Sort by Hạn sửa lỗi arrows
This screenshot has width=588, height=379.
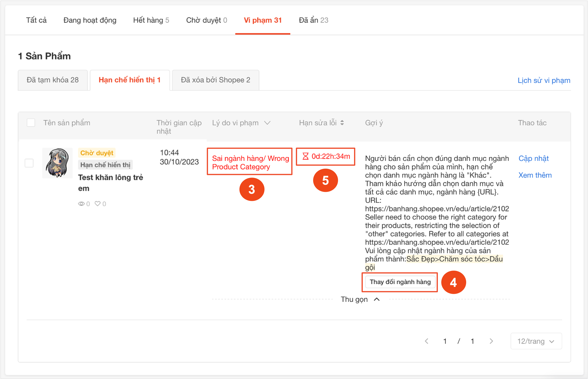click(x=342, y=123)
